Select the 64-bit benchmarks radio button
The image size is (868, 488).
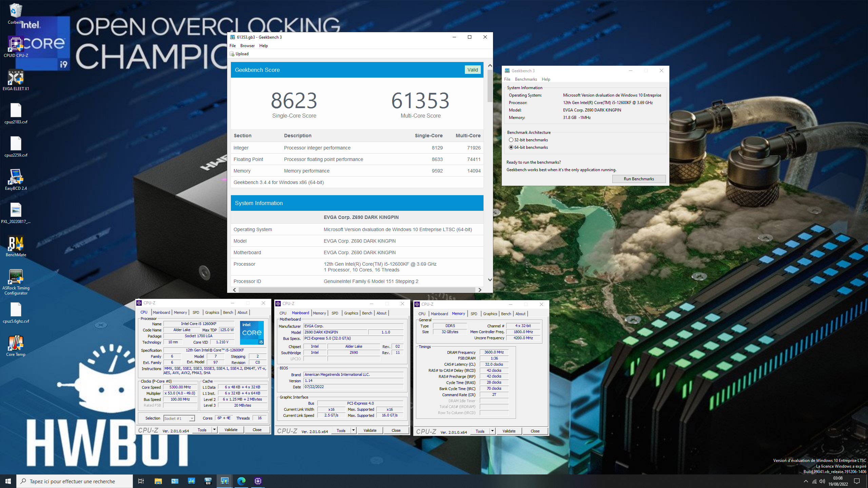(x=511, y=147)
